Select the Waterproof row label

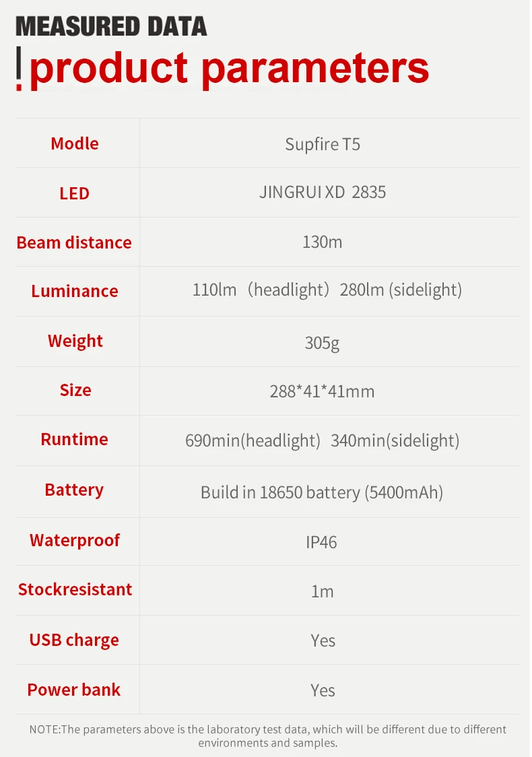(75, 540)
